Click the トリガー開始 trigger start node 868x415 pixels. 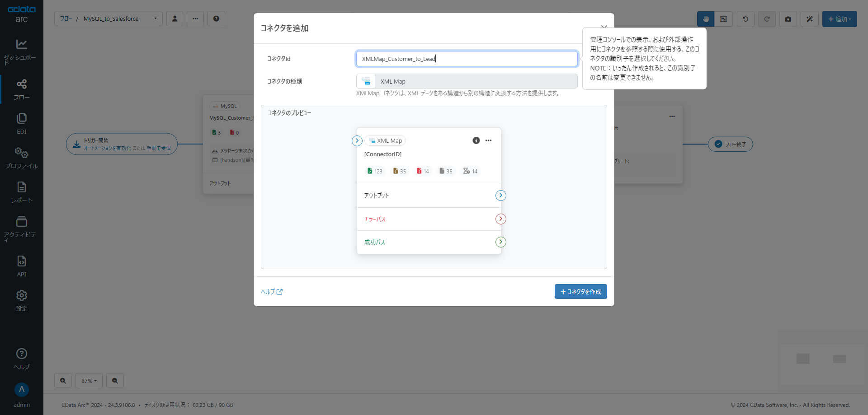[122, 144]
